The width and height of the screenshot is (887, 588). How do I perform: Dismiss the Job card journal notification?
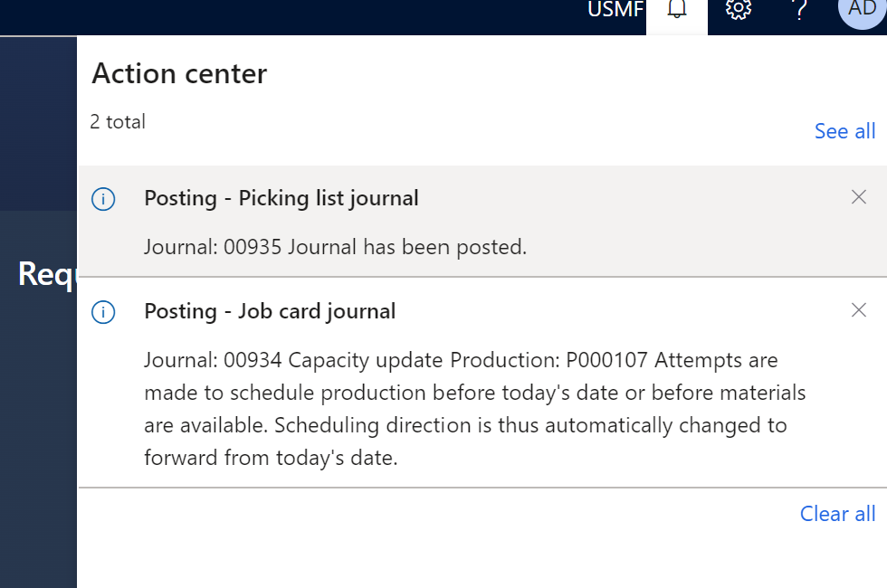point(859,310)
